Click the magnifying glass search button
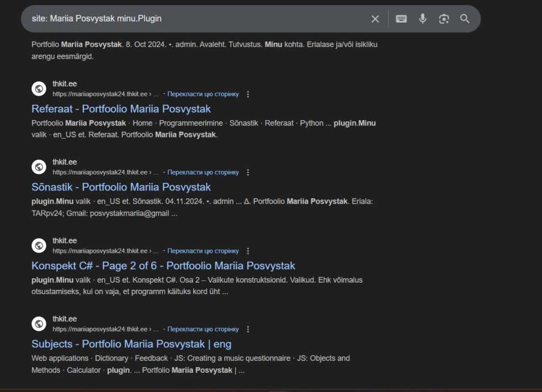The height and width of the screenshot is (392, 542). [465, 19]
